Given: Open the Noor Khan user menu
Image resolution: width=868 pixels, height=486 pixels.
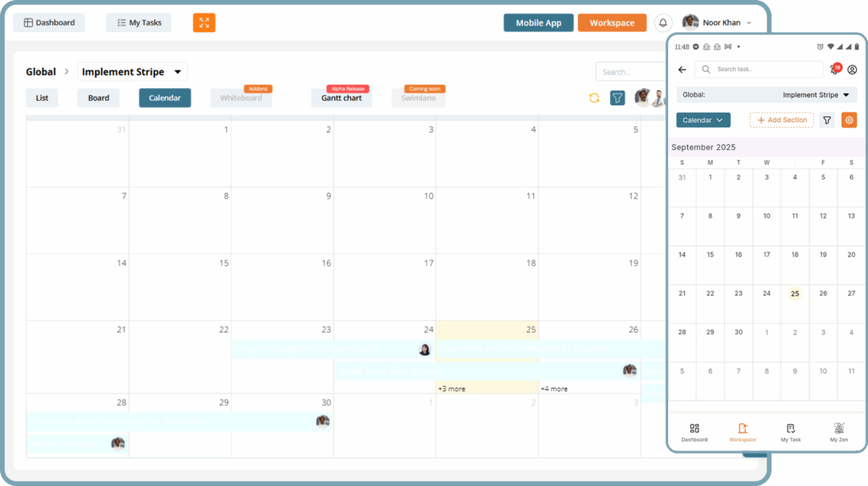Looking at the screenshot, I should pos(717,23).
